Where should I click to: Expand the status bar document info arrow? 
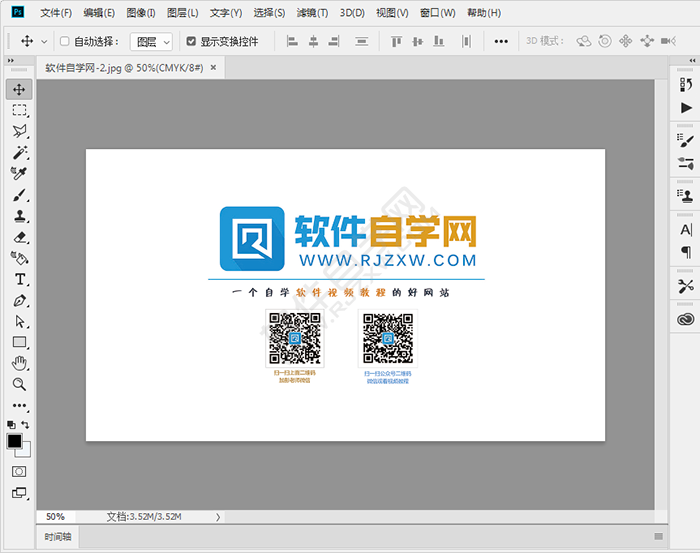point(218,517)
